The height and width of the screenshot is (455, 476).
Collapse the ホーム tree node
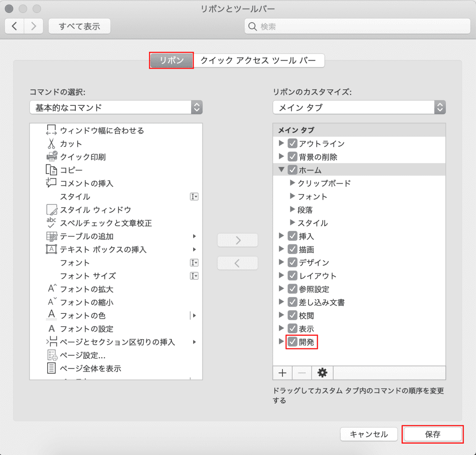click(x=281, y=169)
